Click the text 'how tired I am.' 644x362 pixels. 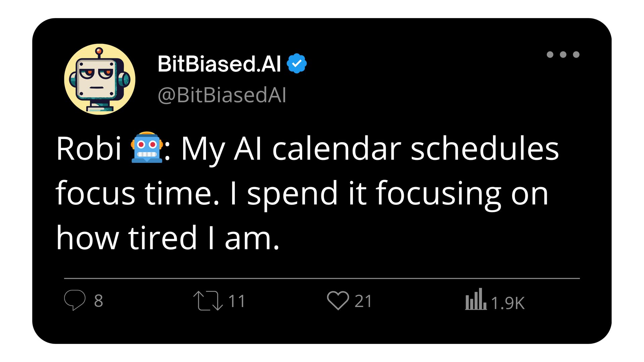pos(168,238)
